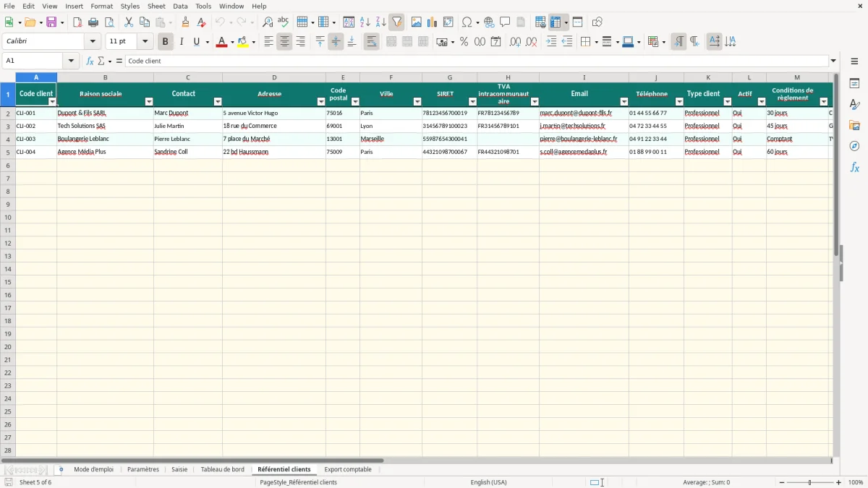
Task: Activate Clone Formatting paintbrush
Action: pyautogui.click(x=186, y=22)
